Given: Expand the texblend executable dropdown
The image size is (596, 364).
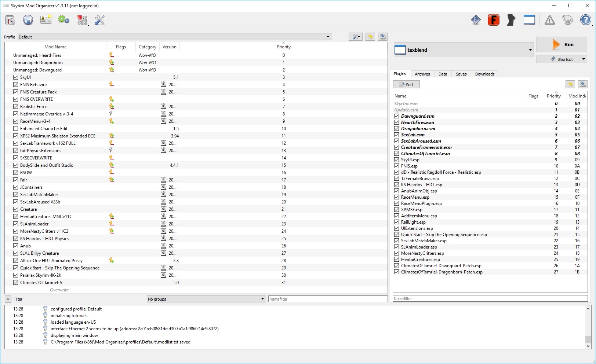Looking at the screenshot, I should (464, 50).
